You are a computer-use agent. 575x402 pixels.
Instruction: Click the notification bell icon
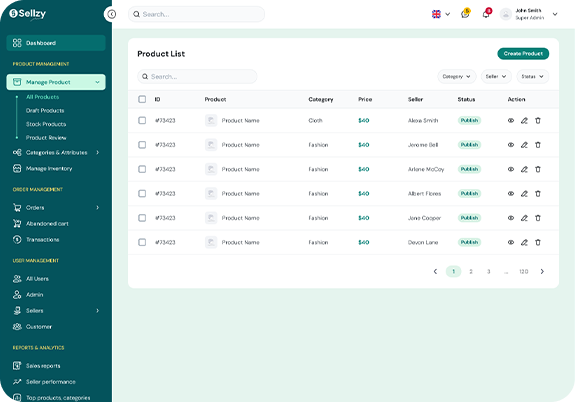(x=486, y=14)
